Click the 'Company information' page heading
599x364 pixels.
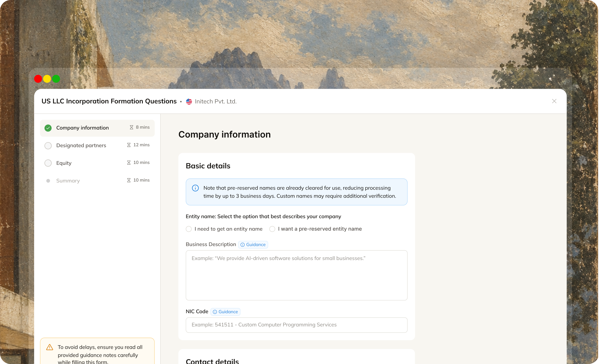(x=225, y=135)
